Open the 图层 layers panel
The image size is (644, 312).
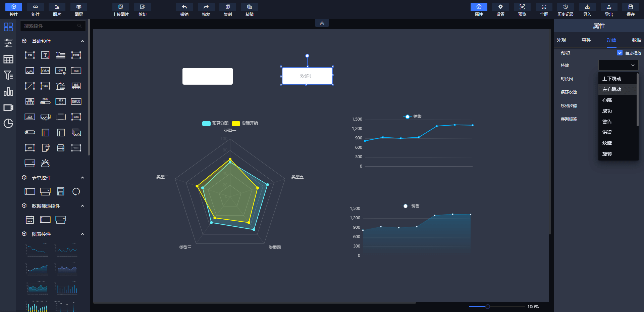point(79,10)
